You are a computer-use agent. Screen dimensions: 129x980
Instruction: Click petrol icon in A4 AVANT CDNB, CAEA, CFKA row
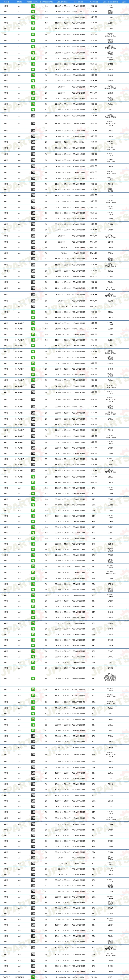[33, 352]
